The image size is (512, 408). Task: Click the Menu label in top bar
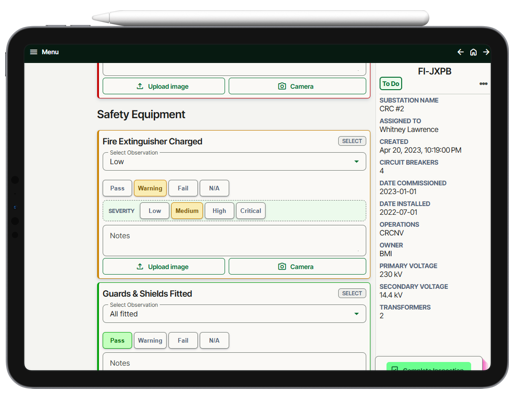(50, 52)
